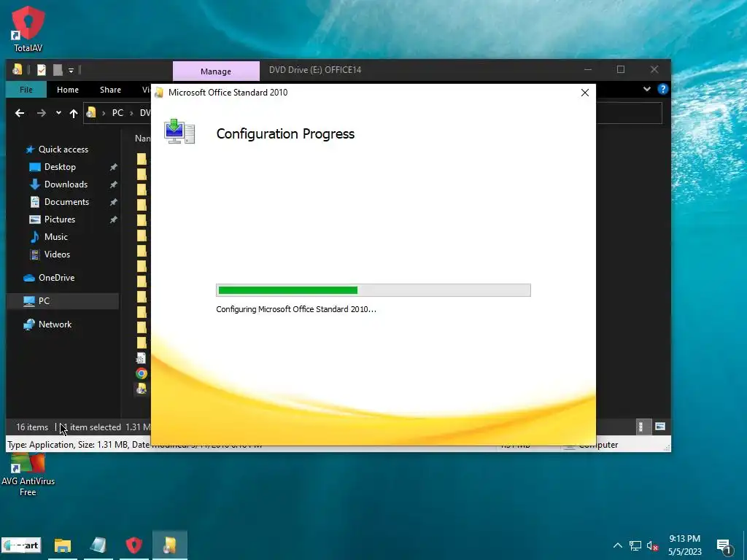The height and width of the screenshot is (560, 747).
Task: Unpin Downloads using its pin icon
Action: tap(113, 184)
